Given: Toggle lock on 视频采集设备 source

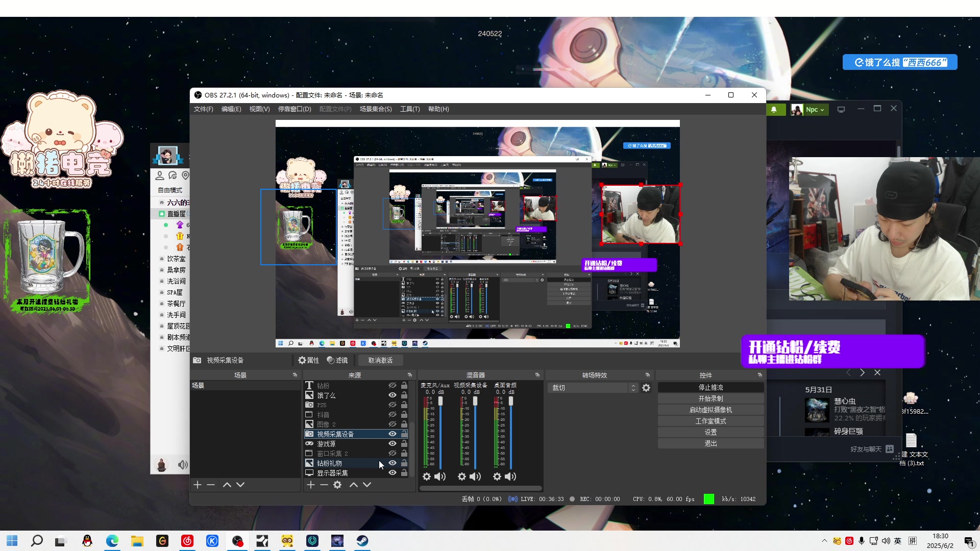Looking at the screenshot, I should pyautogui.click(x=404, y=434).
